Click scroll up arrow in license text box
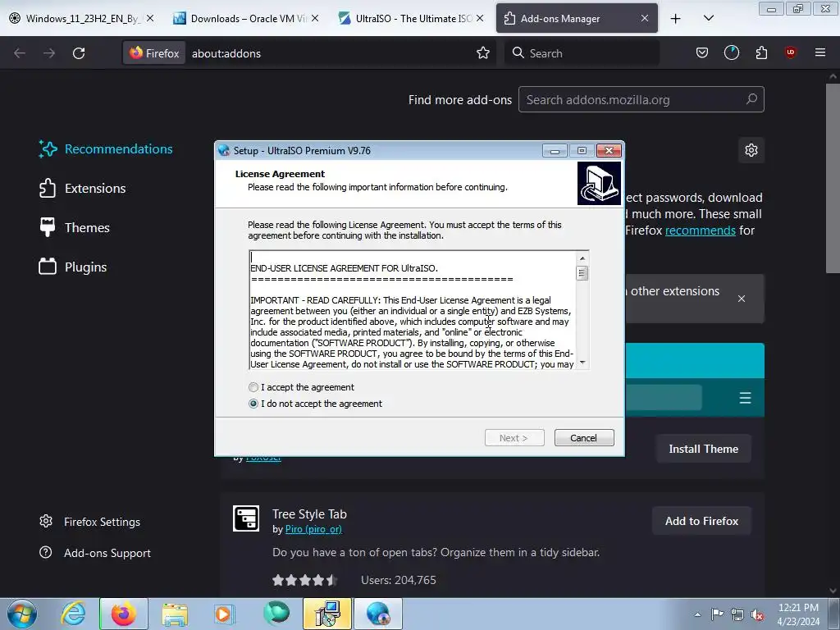This screenshot has width=840, height=630. [x=582, y=258]
